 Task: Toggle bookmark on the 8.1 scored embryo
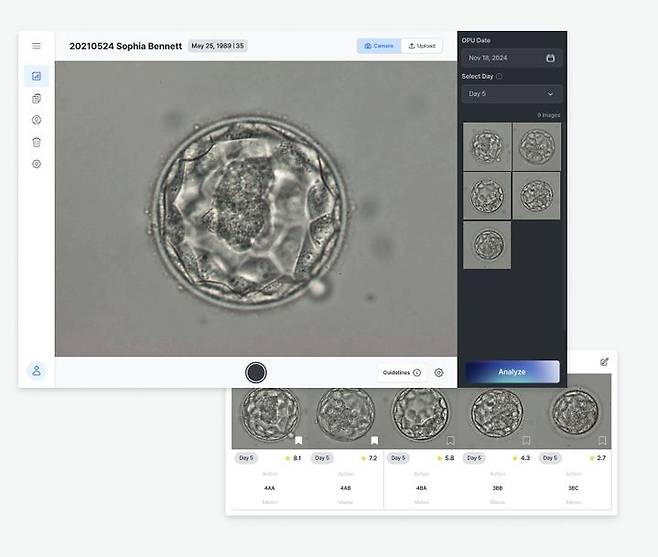pos(299,440)
